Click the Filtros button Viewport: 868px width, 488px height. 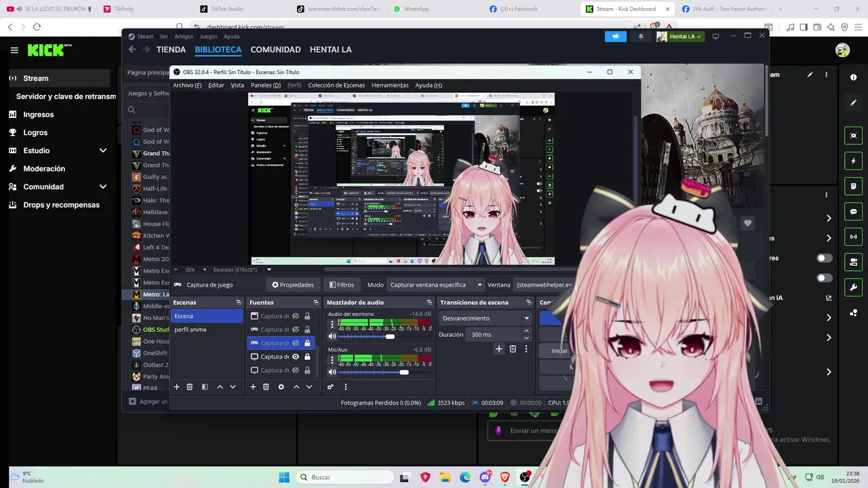(x=341, y=285)
